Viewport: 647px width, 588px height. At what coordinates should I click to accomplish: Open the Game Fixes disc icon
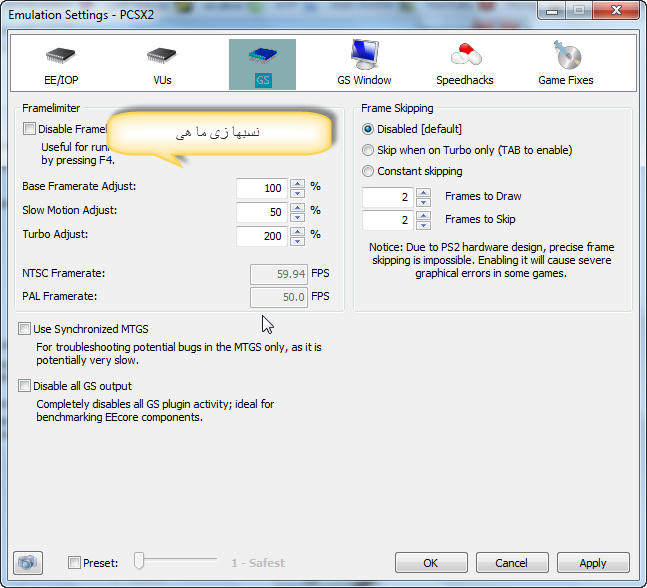567,54
